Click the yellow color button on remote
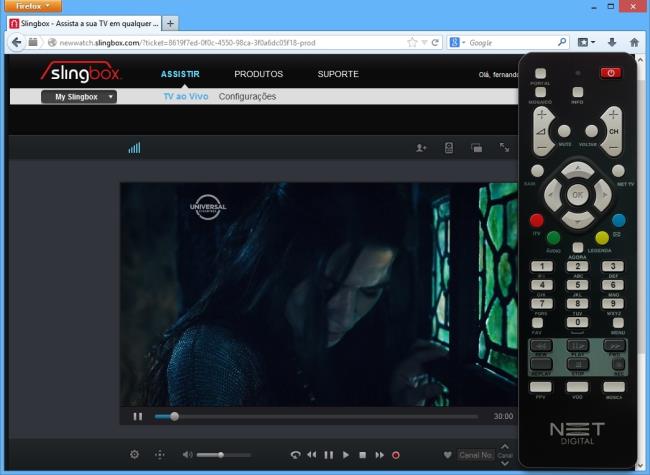Screen dimensions: 650x475 (602, 238)
